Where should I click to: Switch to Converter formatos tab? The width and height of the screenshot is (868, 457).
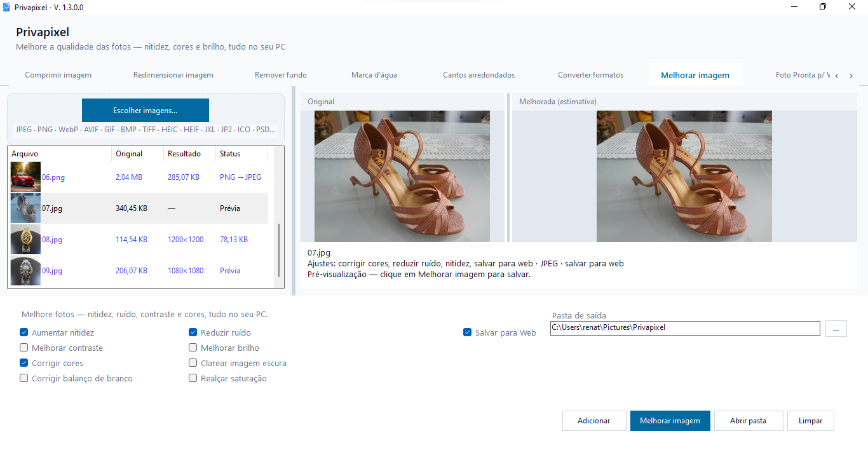click(591, 75)
